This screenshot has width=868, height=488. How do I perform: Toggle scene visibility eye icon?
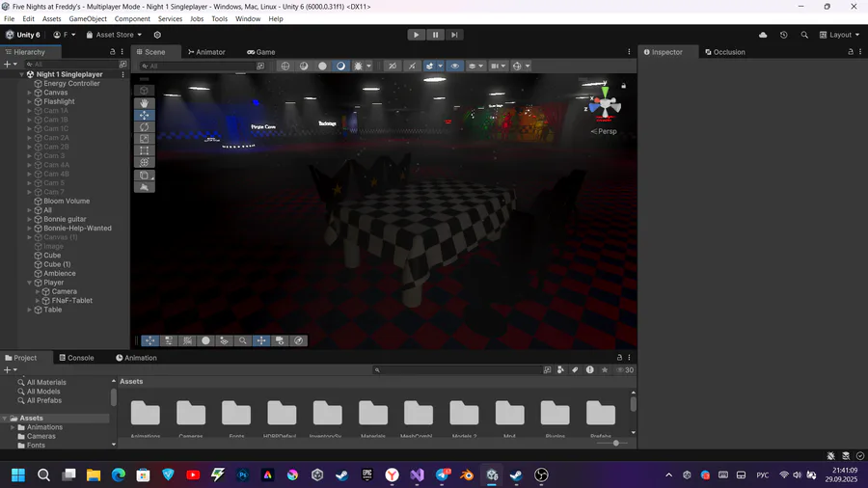tap(454, 66)
